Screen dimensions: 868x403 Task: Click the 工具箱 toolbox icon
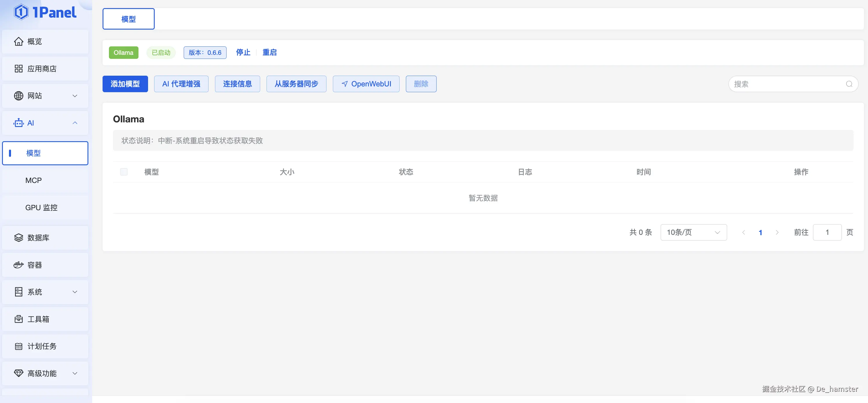[x=19, y=319]
